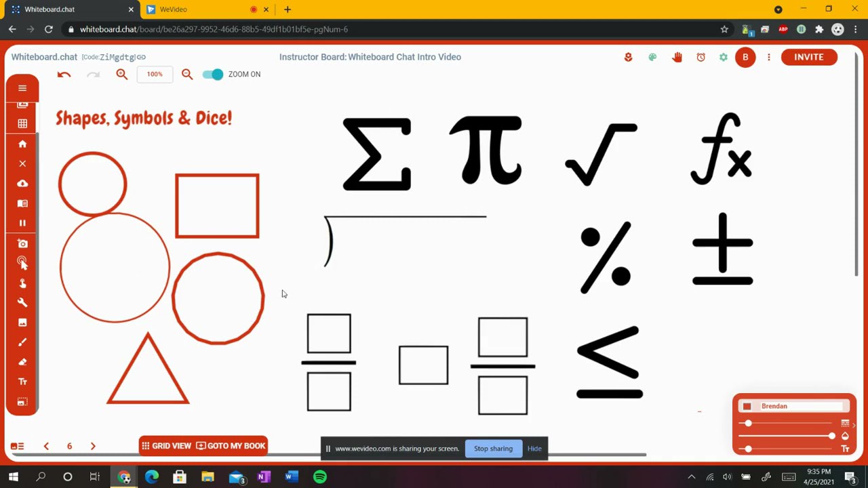The height and width of the screenshot is (488, 868).
Task: Open OneNote from the taskbar
Action: click(x=264, y=477)
